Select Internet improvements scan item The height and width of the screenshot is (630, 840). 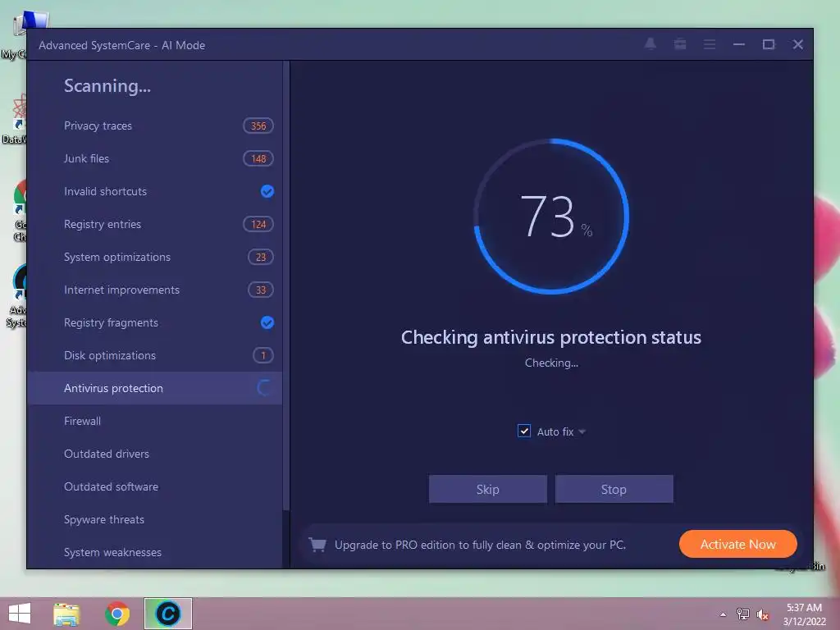pyautogui.click(x=155, y=290)
